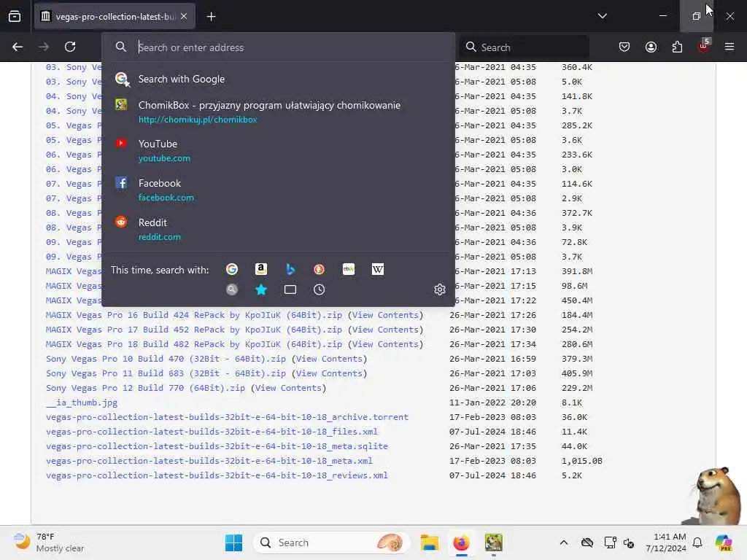This screenshot has height=560, width=747.
Task: Reload the current page
Action: click(70, 47)
